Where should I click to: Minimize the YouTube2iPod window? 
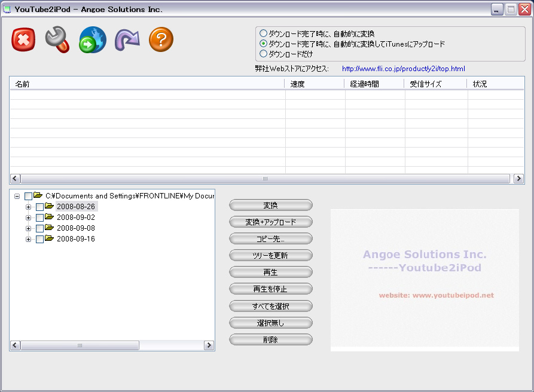pos(497,10)
